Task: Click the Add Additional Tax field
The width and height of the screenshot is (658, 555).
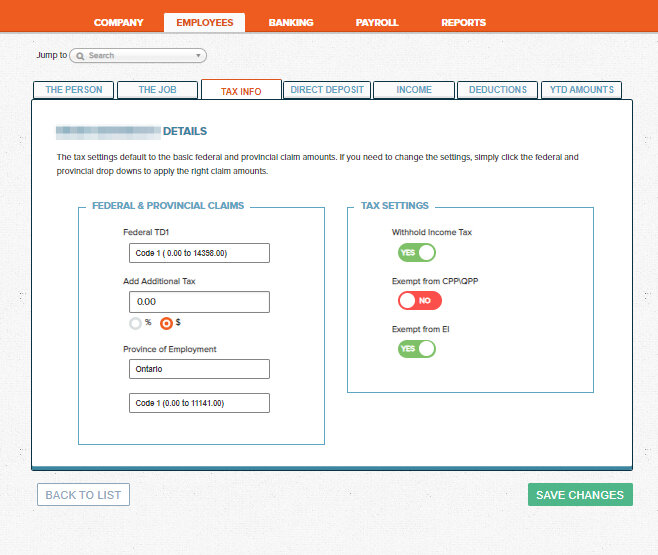Action: point(199,301)
